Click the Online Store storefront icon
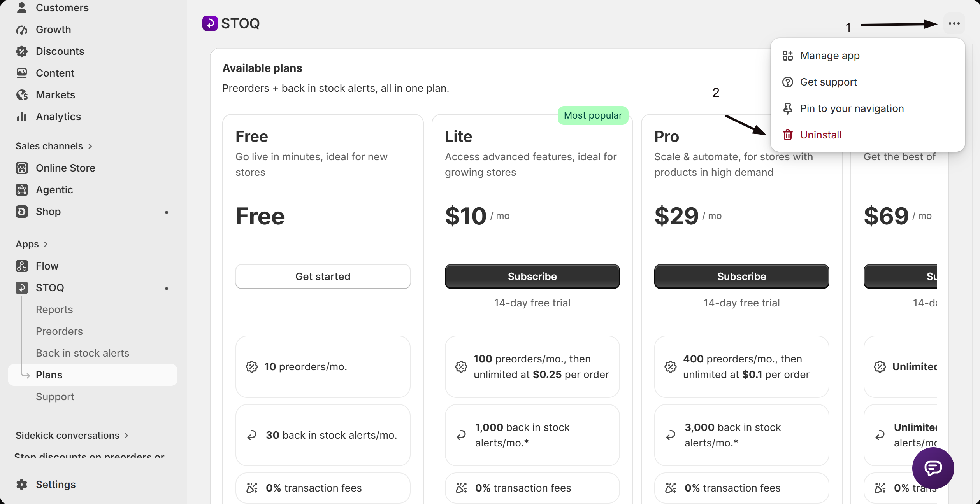 click(x=22, y=168)
